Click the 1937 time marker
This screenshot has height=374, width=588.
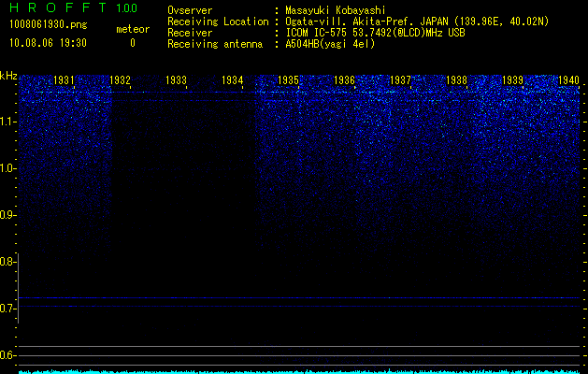pos(400,79)
